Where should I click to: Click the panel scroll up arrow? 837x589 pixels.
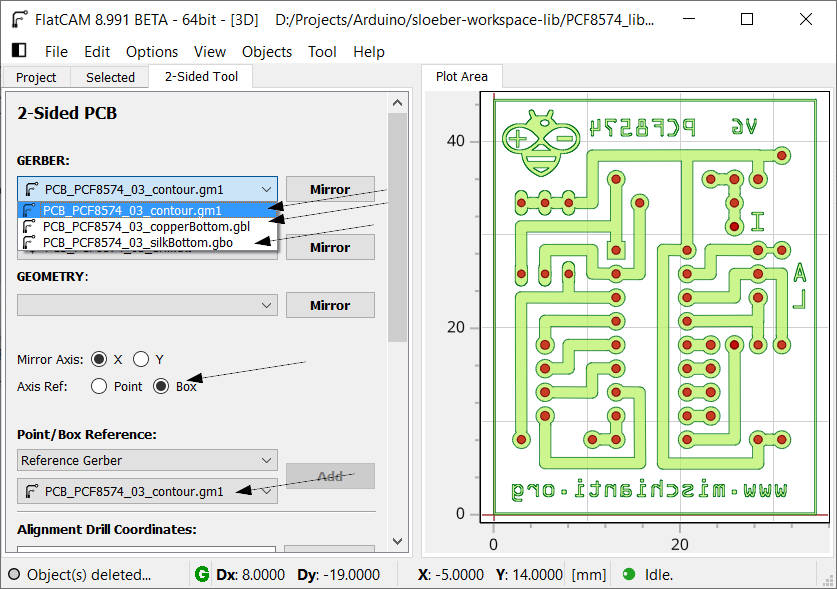pyautogui.click(x=397, y=102)
